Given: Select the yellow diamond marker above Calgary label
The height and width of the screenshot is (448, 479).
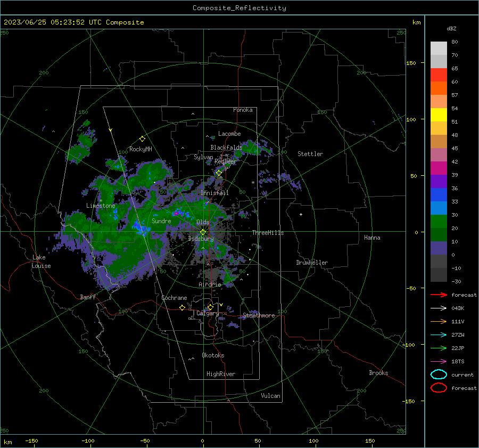Looking at the screenshot, I should [210, 307].
